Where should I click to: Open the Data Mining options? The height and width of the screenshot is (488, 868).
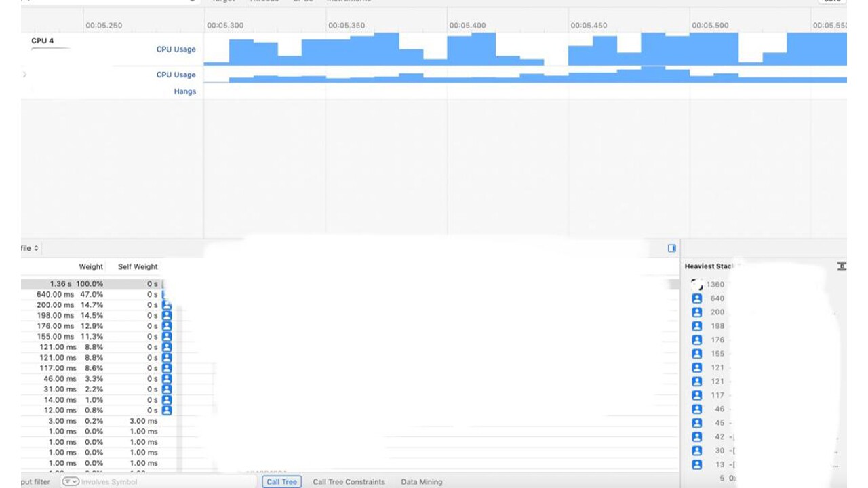point(421,482)
